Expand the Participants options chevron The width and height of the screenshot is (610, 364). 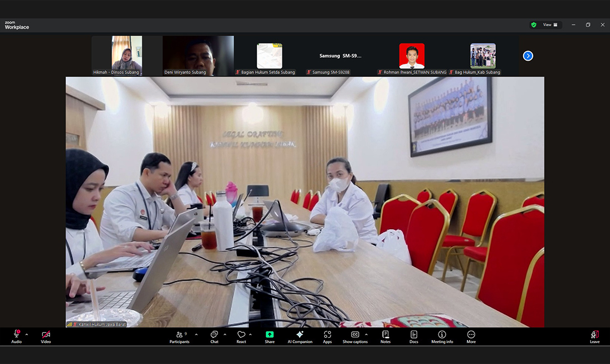[x=196, y=335]
